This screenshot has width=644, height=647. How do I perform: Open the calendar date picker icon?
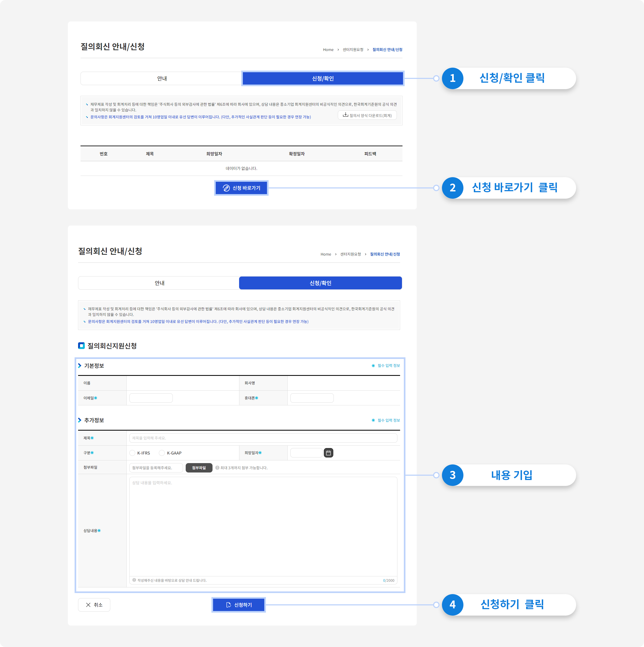tap(328, 453)
